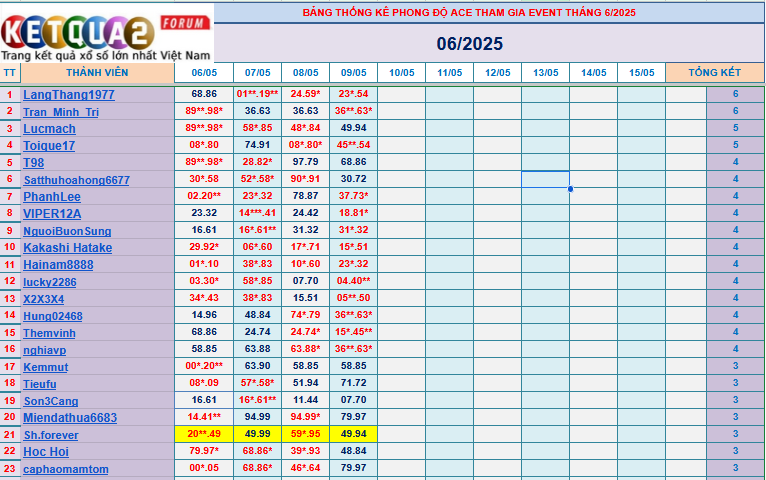Click the Kemmut member link
Viewport: 766px width, 480px height.
tap(45, 367)
